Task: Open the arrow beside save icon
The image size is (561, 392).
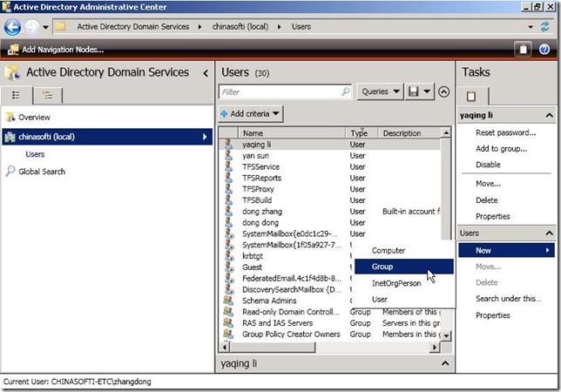Action: coord(427,91)
